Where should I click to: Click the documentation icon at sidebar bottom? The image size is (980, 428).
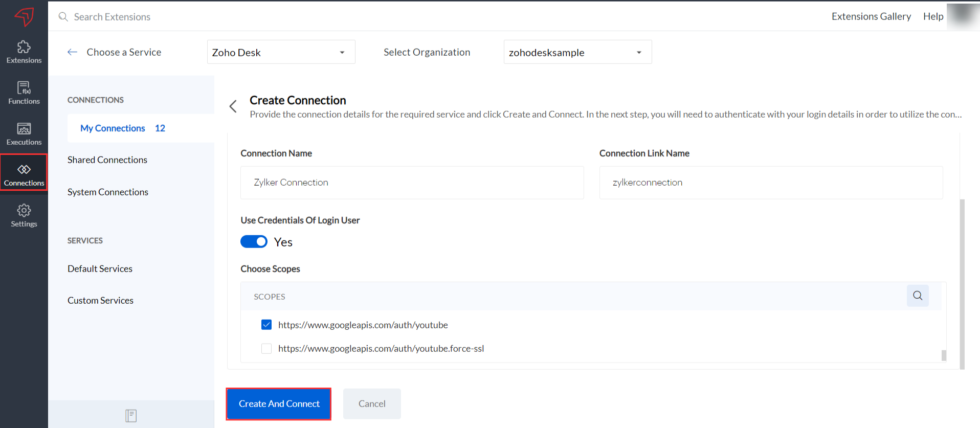(131, 416)
